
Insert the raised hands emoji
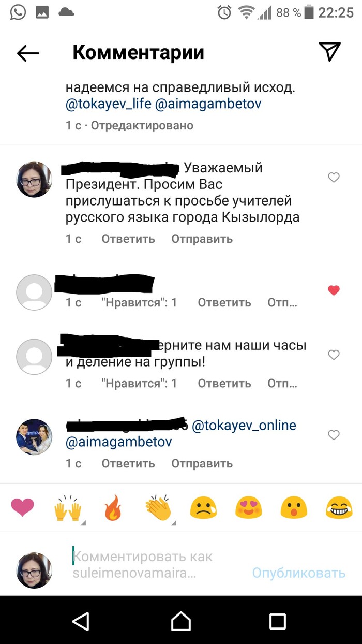pos(68,508)
